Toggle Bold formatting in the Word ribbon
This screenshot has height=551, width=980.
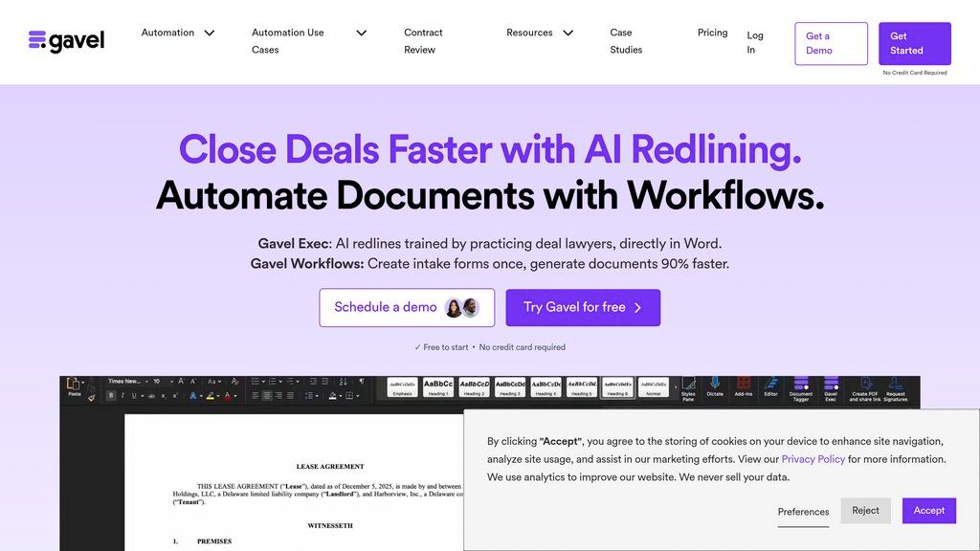pyautogui.click(x=111, y=395)
